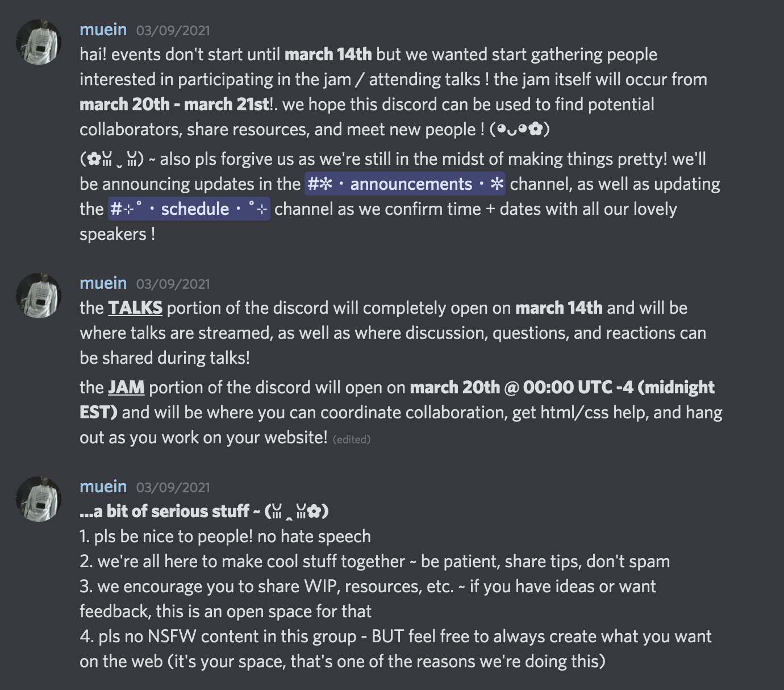This screenshot has width=784, height=690.
Task: Click the timestamp above the serious stuff message
Action: tap(173, 488)
